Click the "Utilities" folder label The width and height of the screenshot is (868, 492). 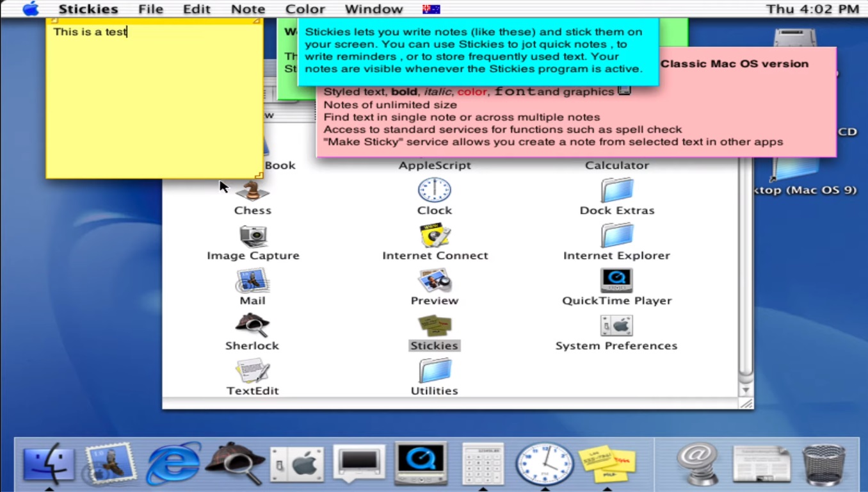435,391
